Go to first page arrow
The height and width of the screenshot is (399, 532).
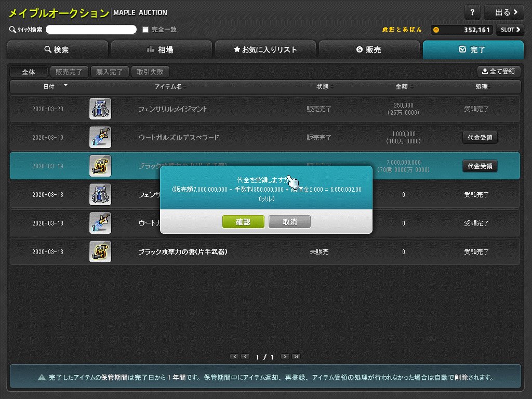coord(234,356)
